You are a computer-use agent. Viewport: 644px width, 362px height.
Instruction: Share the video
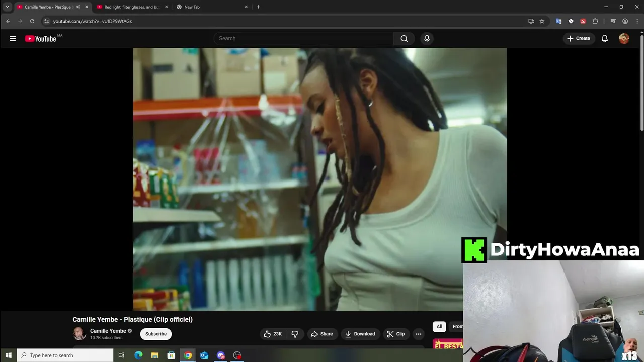point(322,334)
